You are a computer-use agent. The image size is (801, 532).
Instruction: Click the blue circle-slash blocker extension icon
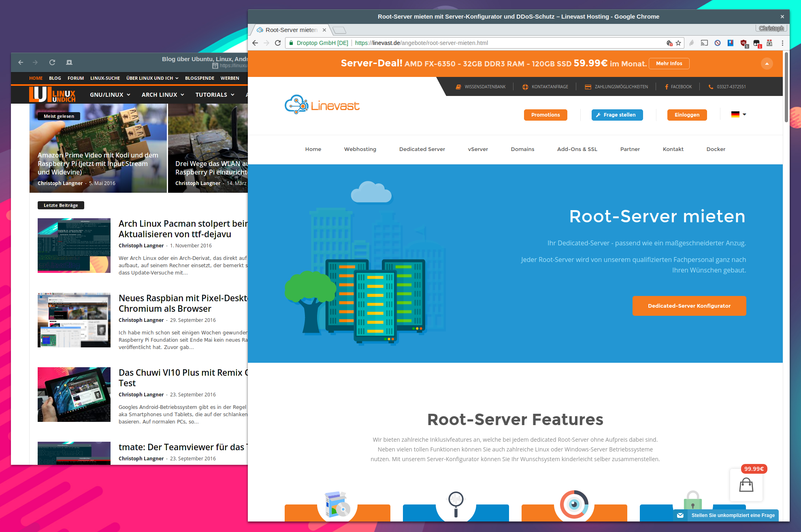(x=718, y=43)
